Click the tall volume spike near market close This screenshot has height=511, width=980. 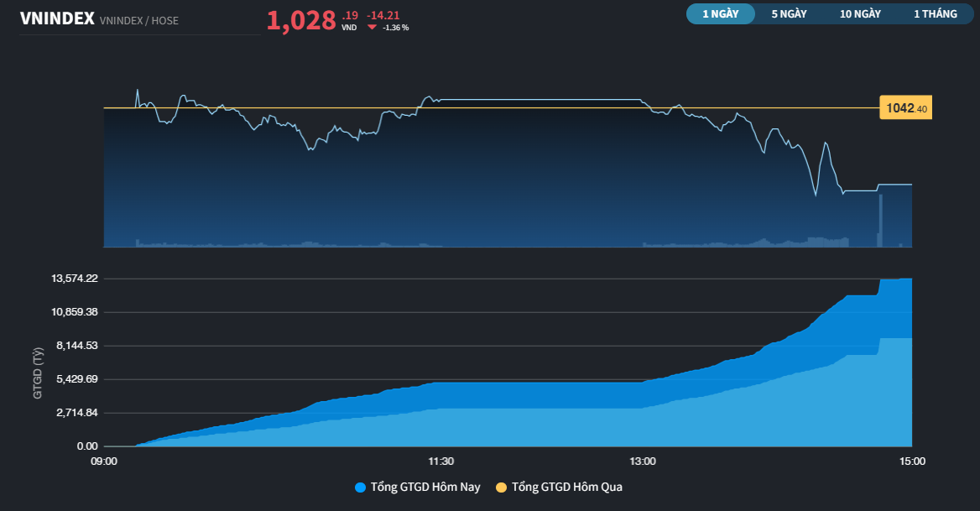tap(881, 221)
